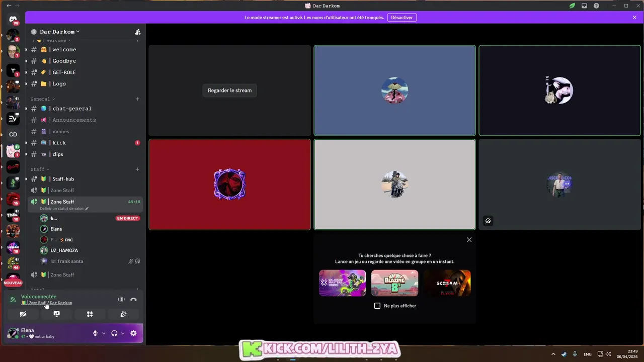
Task: Launch the Valorant Masters activity thumbnail
Action: point(342,283)
